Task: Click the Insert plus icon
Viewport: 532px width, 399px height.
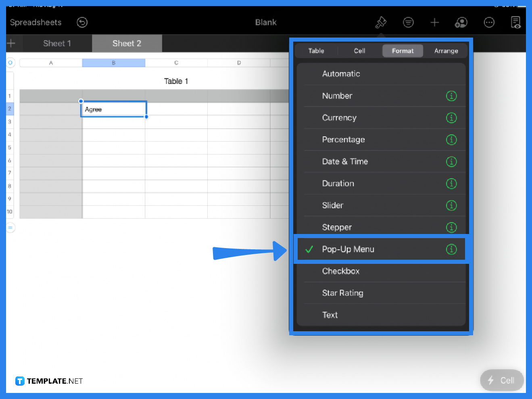Action: click(435, 22)
